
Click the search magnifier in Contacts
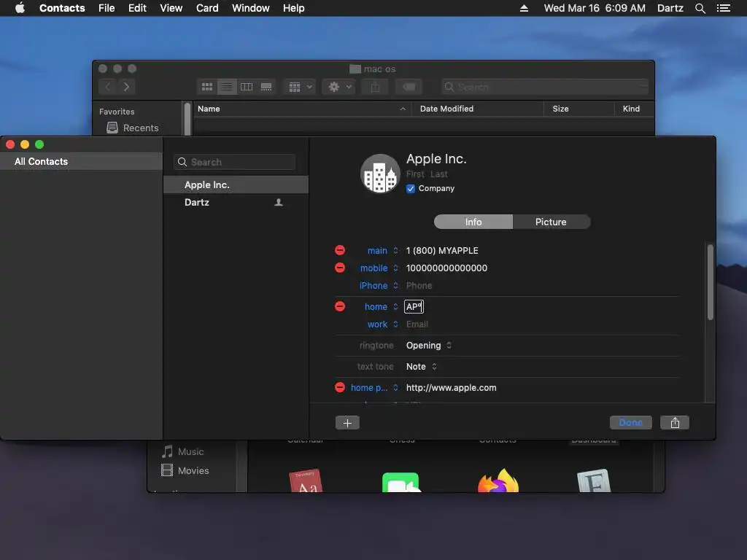182,162
